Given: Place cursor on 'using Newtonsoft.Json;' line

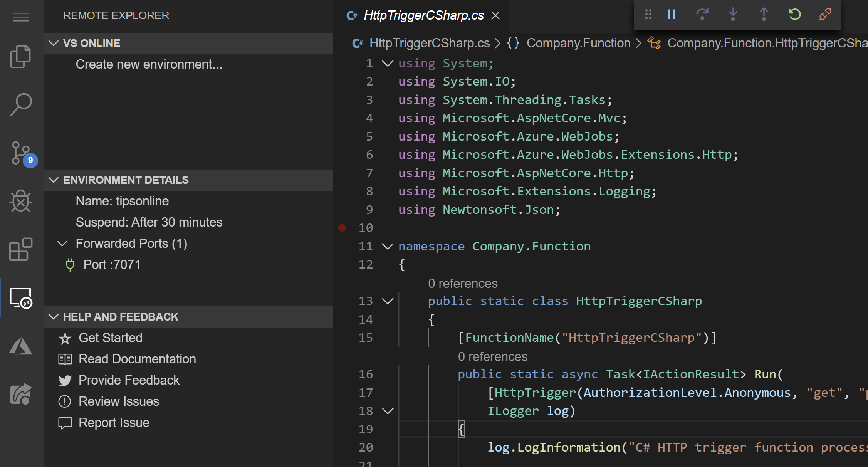Looking at the screenshot, I should coord(479,210).
